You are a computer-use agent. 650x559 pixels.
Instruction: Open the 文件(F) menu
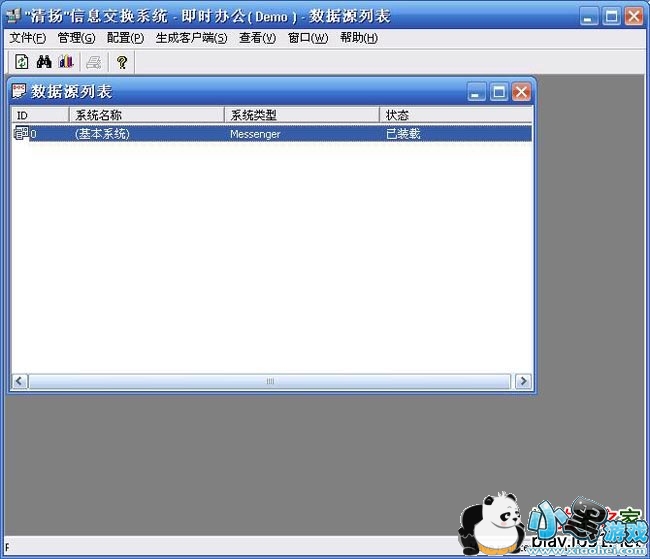(27, 38)
